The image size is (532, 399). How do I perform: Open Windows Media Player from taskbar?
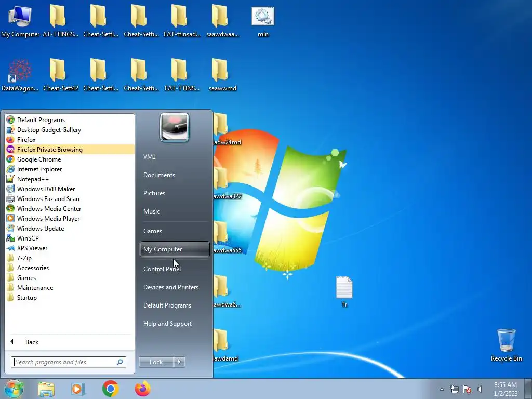pos(78,389)
